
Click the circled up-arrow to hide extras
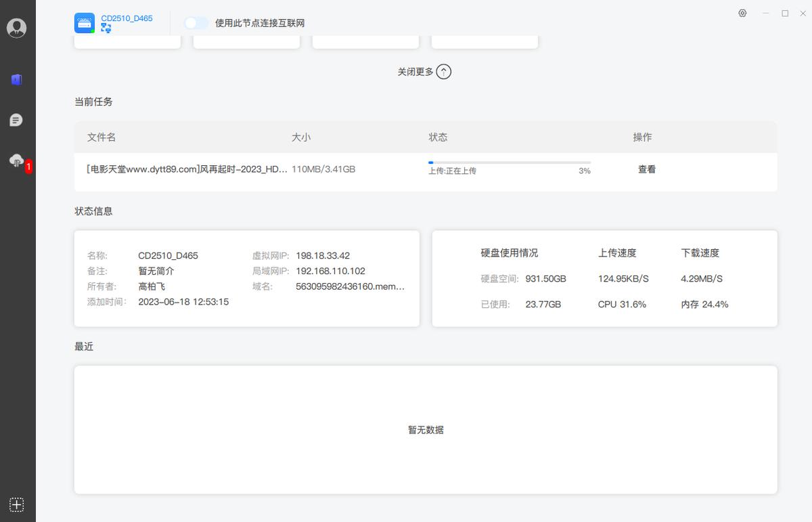click(x=444, y=71)
